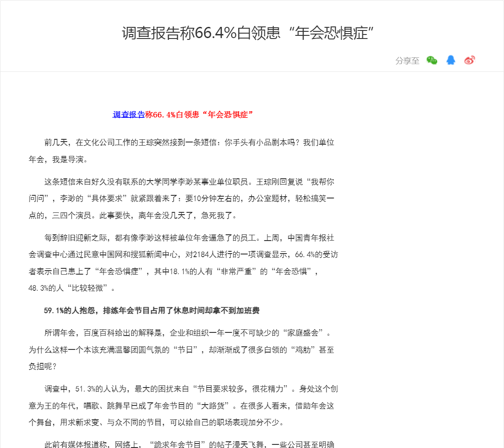Click the red subtitle 年会恐惧症
Screen dimensions: 504x448
(228, 114)
